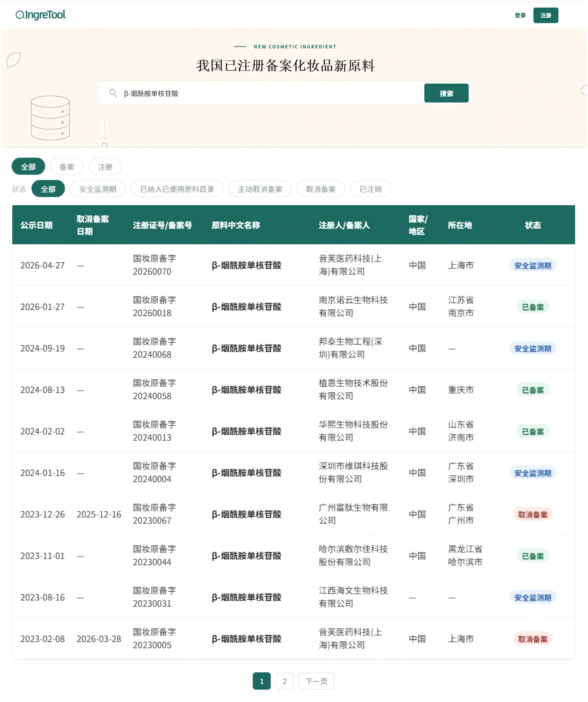This screenshot has width=588, height=702.
Task: Click date 2026-04-27 cell
Action: (43, 265)
